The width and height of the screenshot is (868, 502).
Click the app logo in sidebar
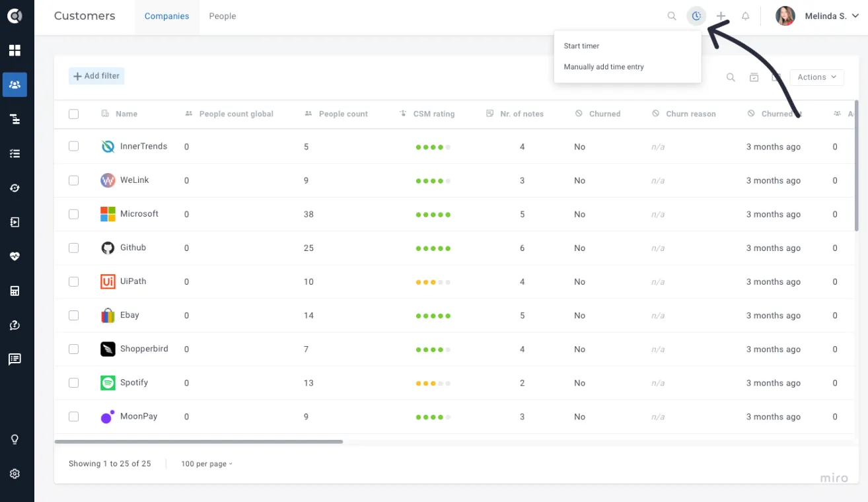tap(15, 16)
